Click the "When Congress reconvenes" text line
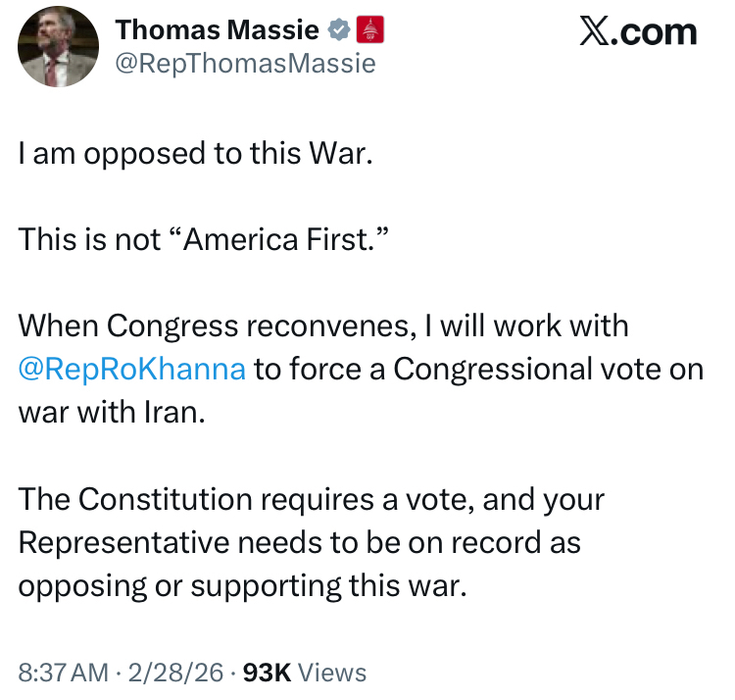Screen dimensions: 735x700 click(x=323, y=325)
